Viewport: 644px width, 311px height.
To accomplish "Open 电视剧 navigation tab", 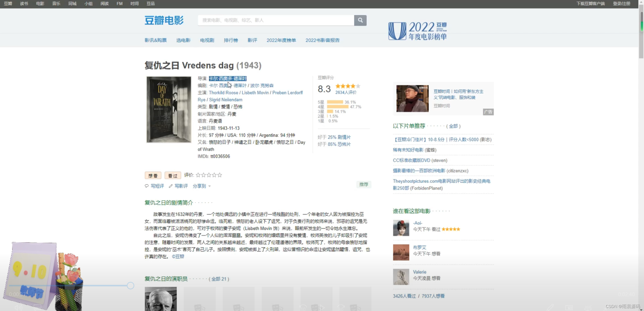I will 207,40.
